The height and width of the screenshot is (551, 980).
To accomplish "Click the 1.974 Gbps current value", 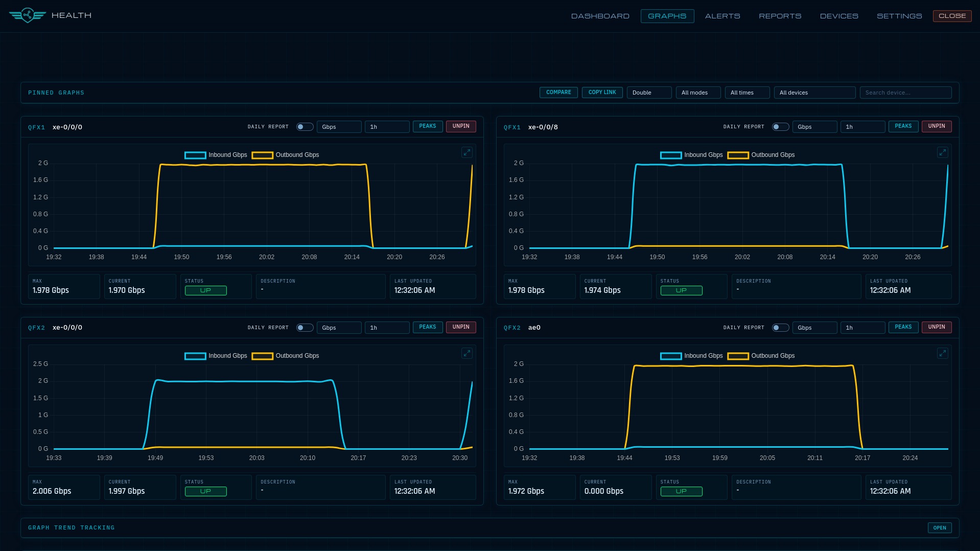I will click(x=602, y=290).
